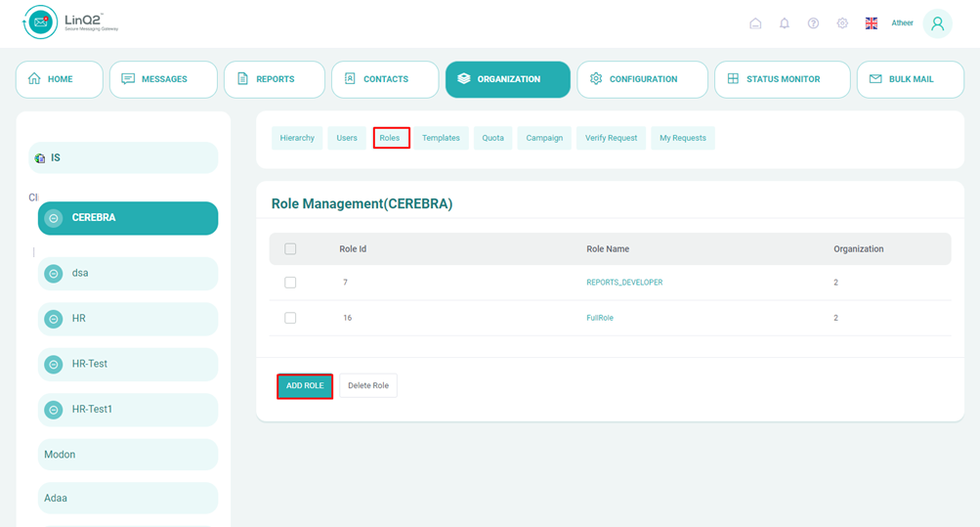Open the CONTACTS tab
The height and width of the screenshot is (527, 980).
[385, 79]
